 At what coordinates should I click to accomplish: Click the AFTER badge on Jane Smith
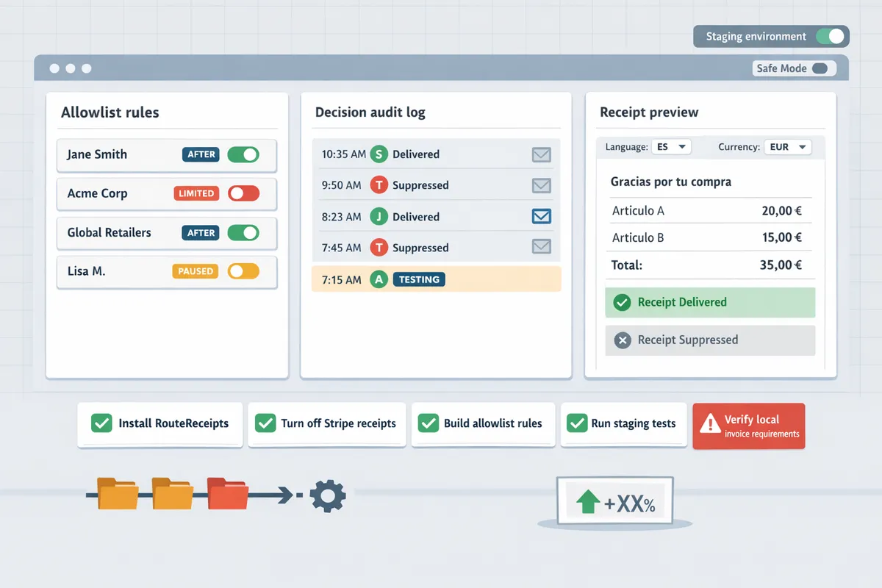tap(201, 154)
